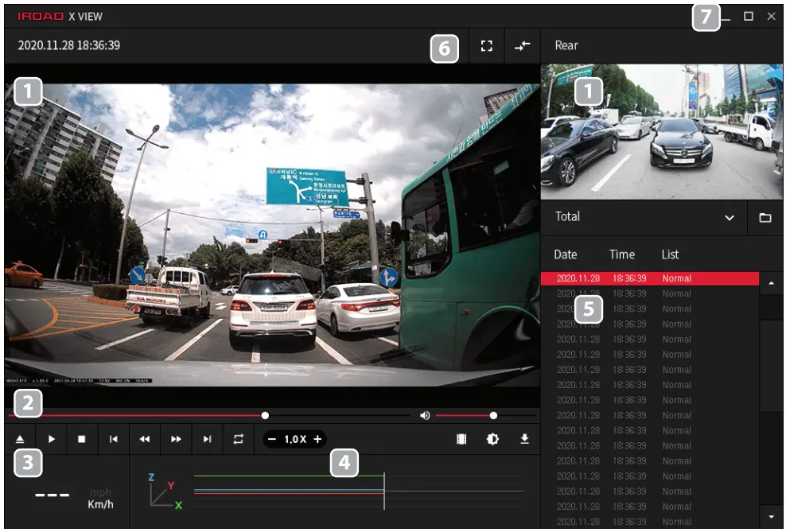Browse recordings with the folder icon
The height and width of the screenshot is (532, 786).
(x=765, y=216)
